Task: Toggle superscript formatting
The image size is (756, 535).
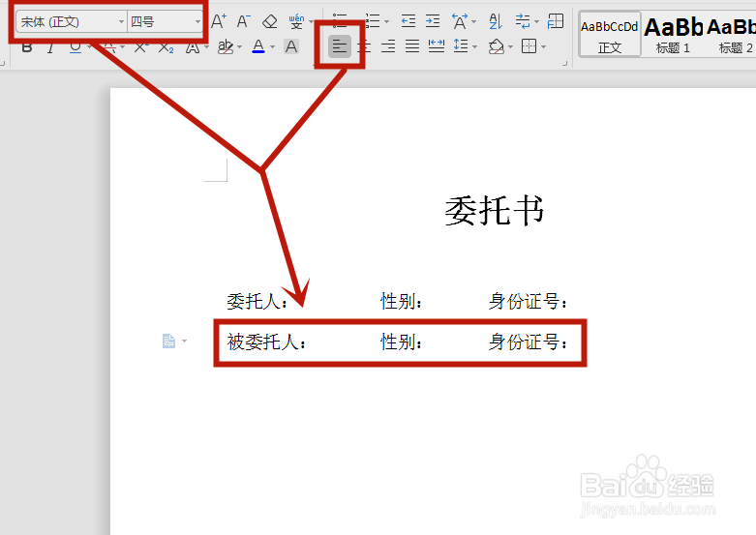Action: point(140,47)
